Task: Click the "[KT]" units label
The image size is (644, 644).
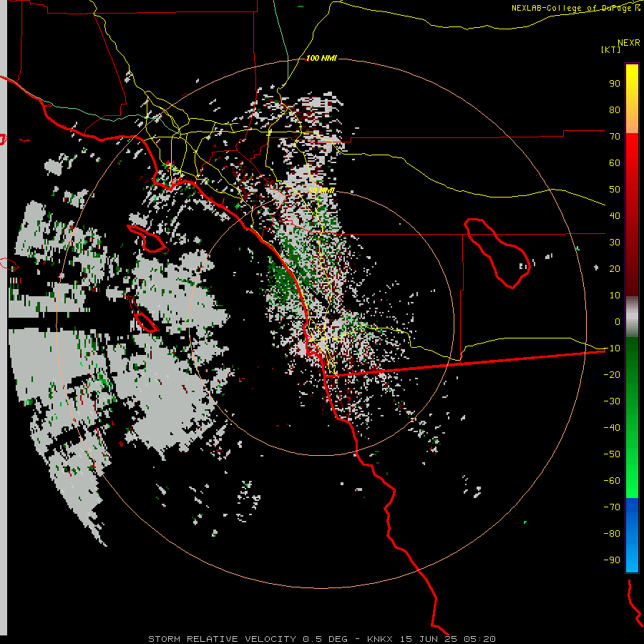Action: point(611,49)
